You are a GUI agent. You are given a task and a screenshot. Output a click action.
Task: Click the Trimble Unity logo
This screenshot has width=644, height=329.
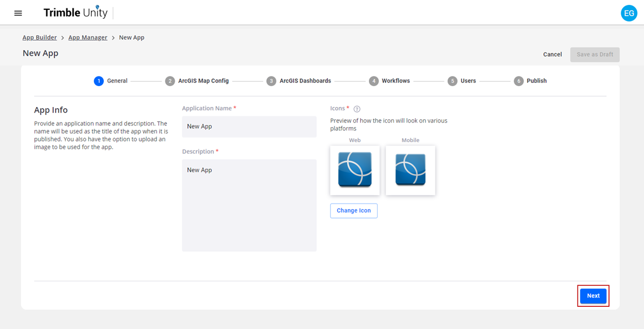click(x=75, y=12)
